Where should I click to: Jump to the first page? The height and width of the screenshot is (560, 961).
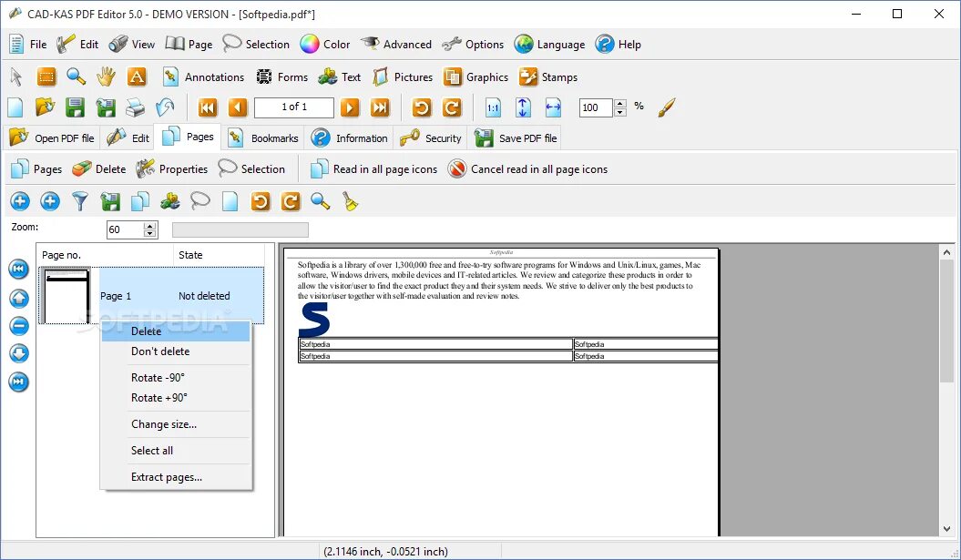pos(208,107)
